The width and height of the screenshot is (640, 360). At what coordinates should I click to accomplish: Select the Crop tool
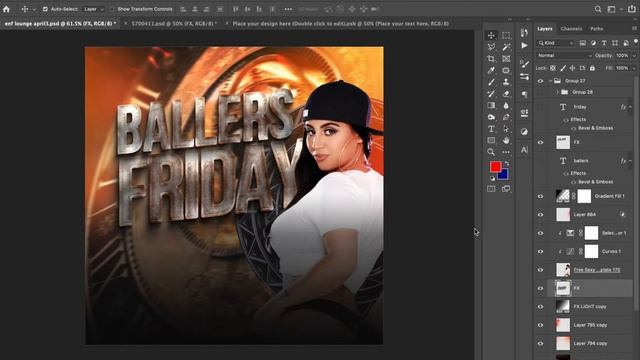coord(491,59)
